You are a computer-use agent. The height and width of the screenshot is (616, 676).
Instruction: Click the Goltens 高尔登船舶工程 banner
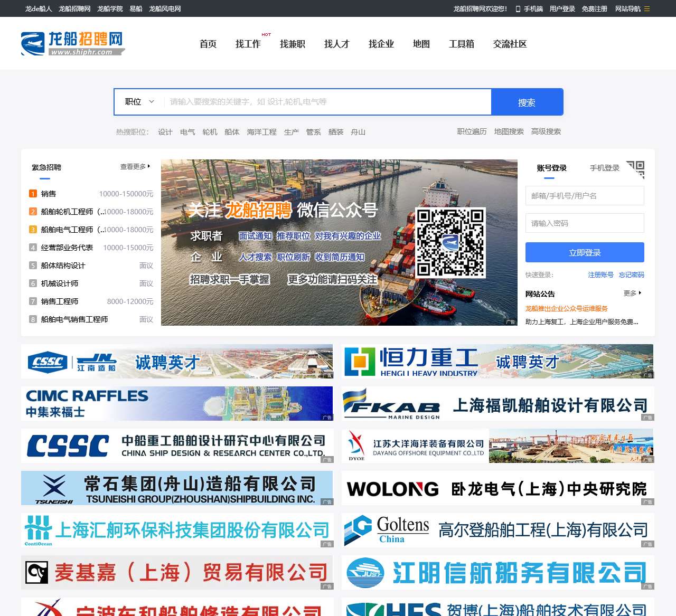(x=497, y=530)
